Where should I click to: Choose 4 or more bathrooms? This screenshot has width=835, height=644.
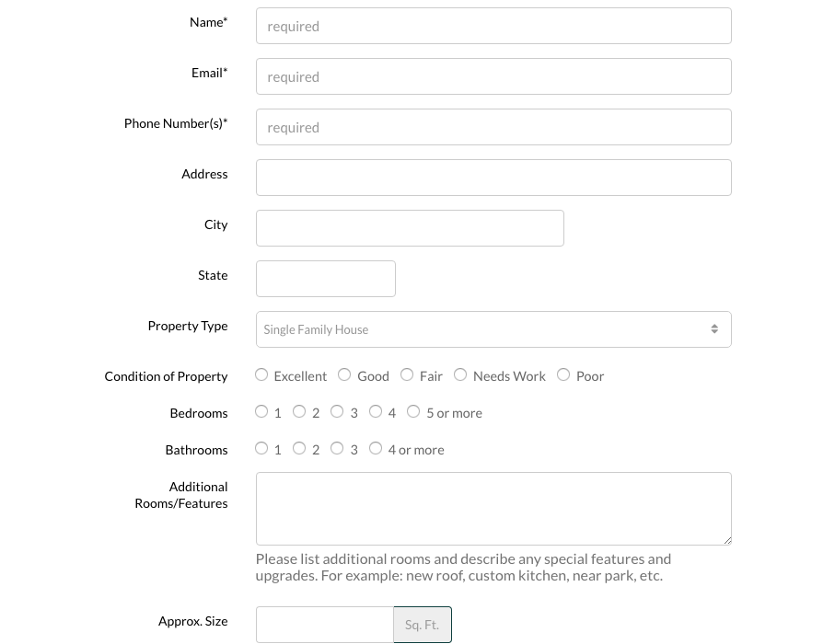tap(376, 448)
